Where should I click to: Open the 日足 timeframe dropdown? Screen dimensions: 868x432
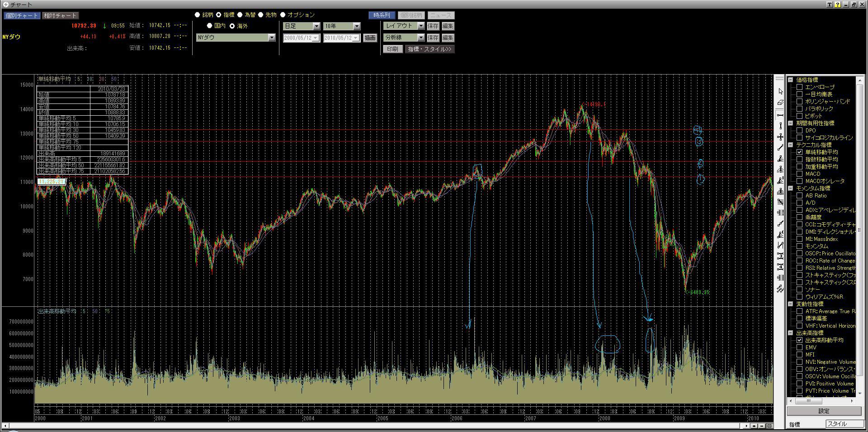302,26
